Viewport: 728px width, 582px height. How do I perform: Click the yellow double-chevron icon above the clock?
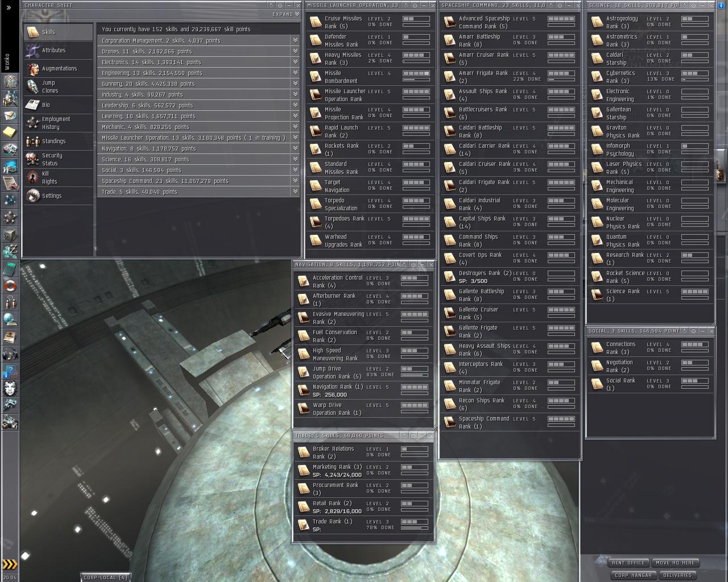pos(10,564)
